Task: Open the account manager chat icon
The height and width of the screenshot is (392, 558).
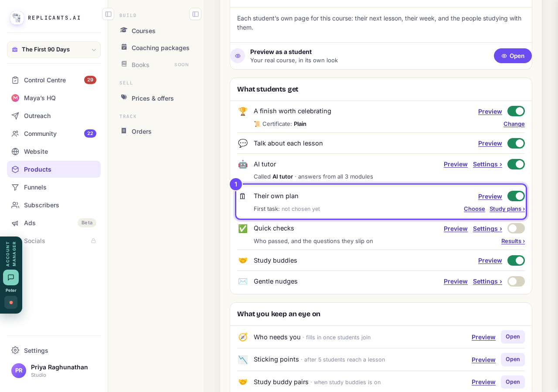Action: coord(11,277)
